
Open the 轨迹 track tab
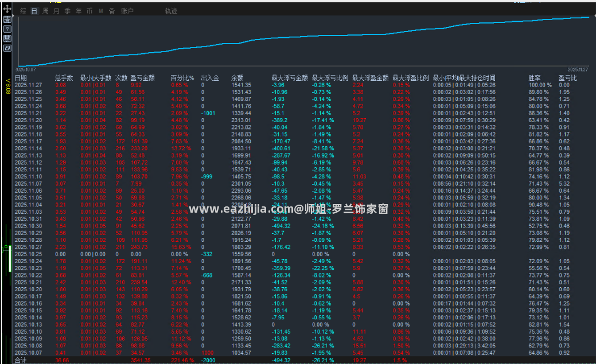pyautogui.click(x=171, y=11)
